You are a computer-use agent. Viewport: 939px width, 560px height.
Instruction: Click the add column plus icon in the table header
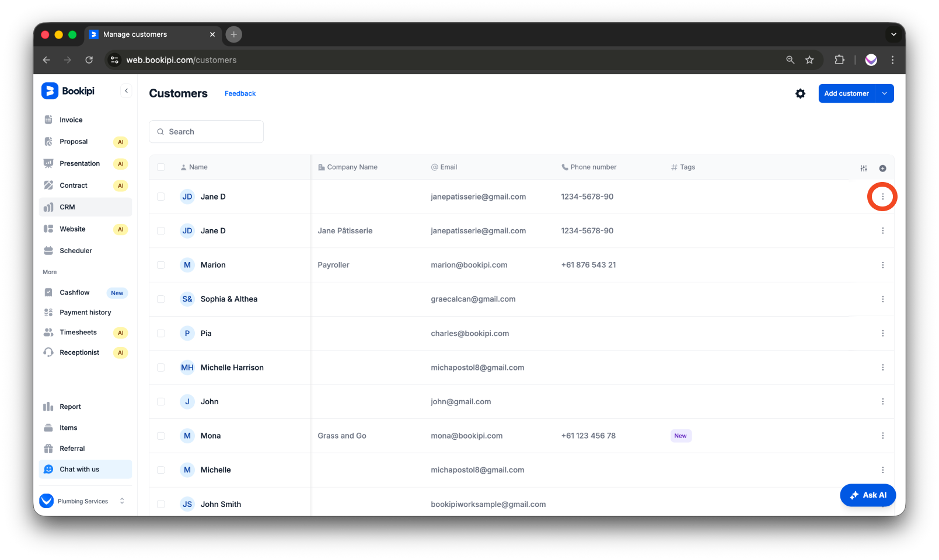tap(883, 167)
